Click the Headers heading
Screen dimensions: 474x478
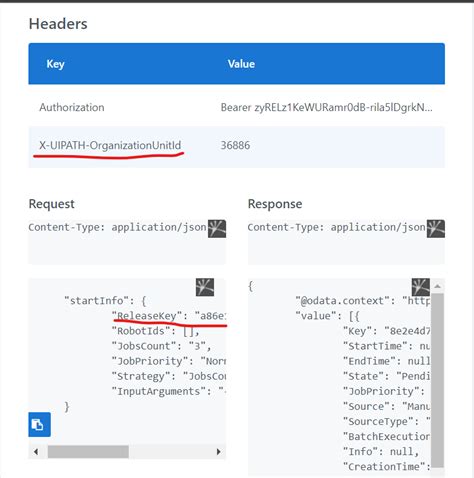(58, 24)
